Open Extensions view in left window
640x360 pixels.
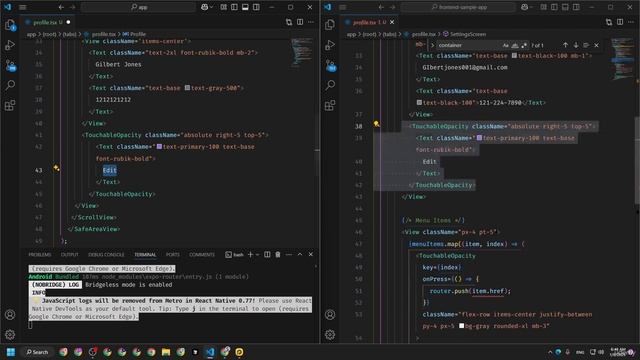pyautogui.click(x=10, y=105)
